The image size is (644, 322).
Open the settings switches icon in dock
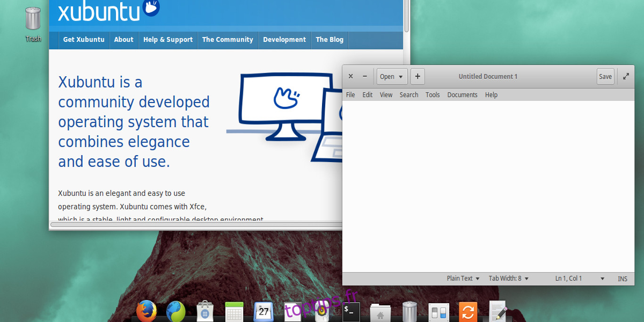pyautogui.click(x=438, y=312)
